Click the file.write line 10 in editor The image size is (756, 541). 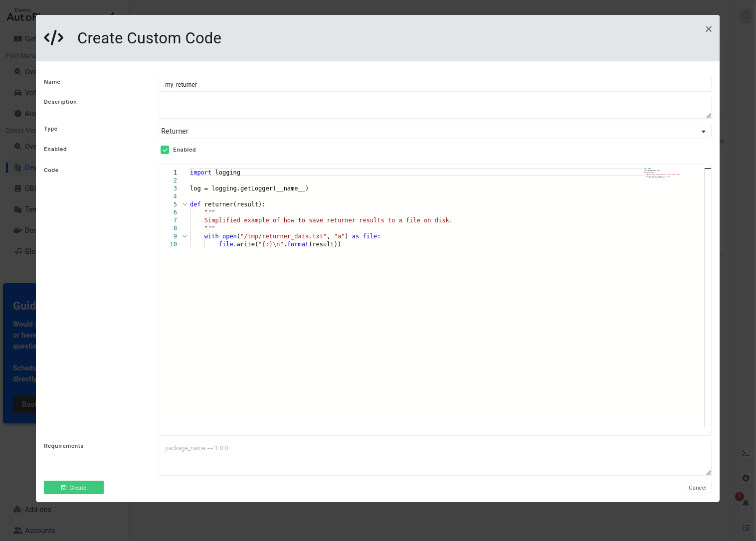point(280,244)
